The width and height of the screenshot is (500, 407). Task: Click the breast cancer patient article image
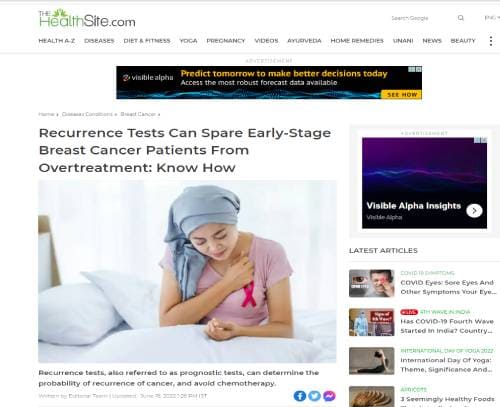click(187, 271)
